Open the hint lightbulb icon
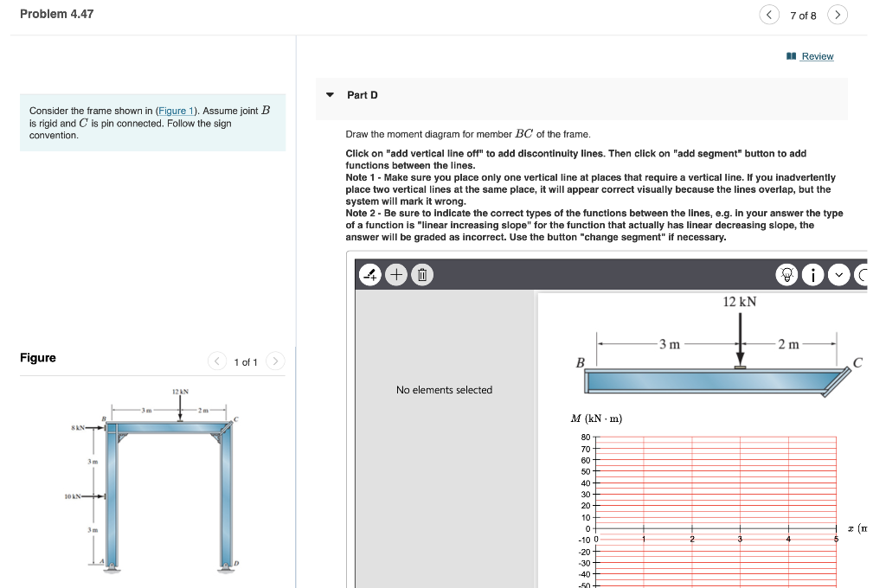The image size is (886, 588). (786, 274)
